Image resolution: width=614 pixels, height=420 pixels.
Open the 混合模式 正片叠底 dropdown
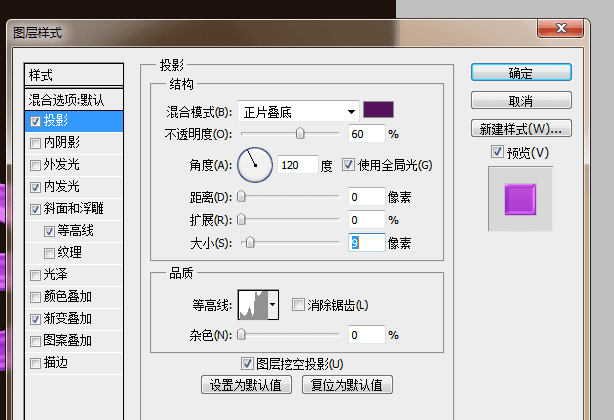[x=298, y=112]
